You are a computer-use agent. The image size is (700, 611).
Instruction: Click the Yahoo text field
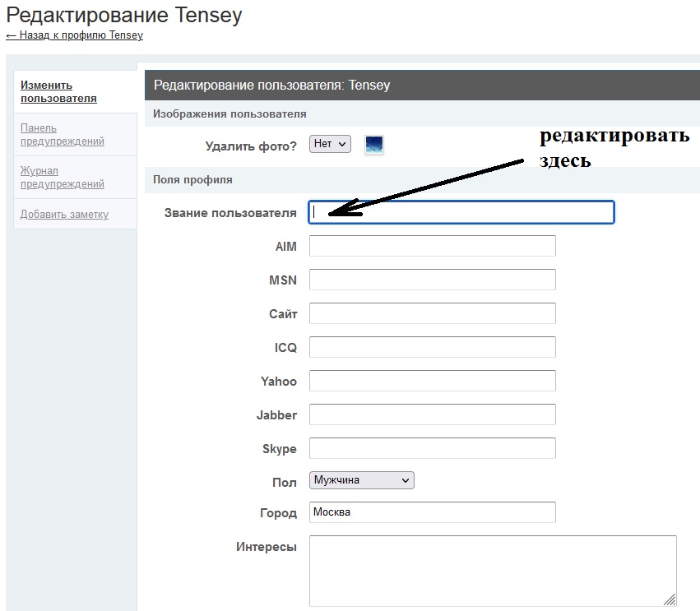(432, 381)
